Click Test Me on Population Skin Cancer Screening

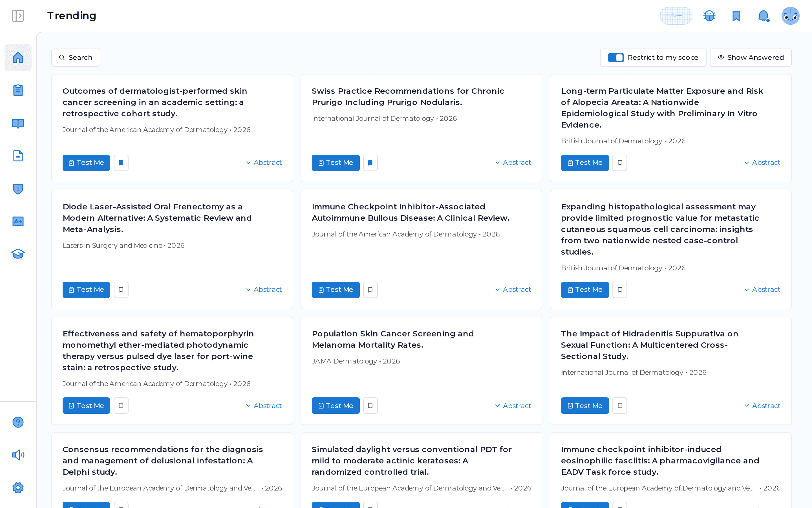pyautogui.click(x=336, y=406)
